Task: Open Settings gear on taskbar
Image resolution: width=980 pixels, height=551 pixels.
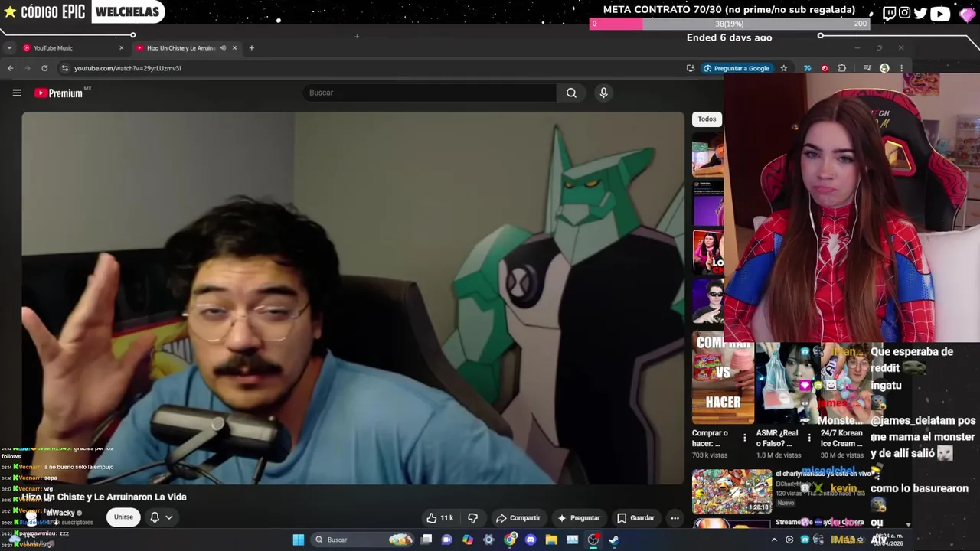Action: [488, 540]
